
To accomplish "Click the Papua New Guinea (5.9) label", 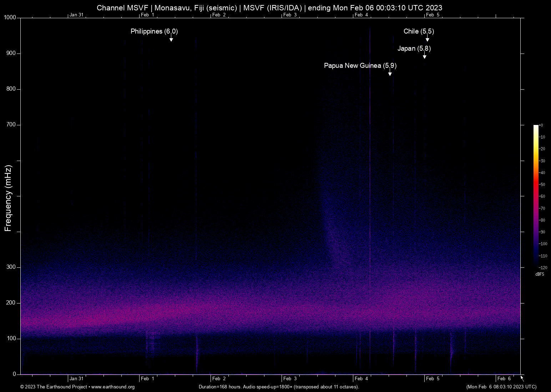I will 360,66.
